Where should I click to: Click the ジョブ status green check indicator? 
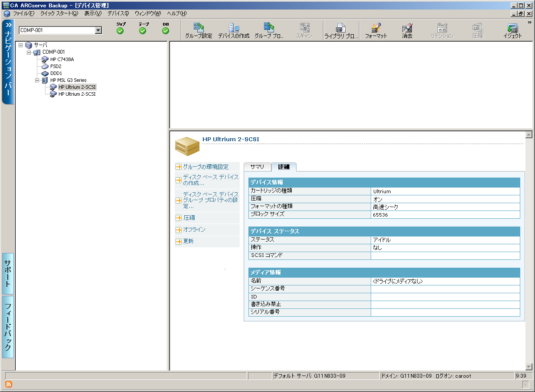click(x=120, y=31)
